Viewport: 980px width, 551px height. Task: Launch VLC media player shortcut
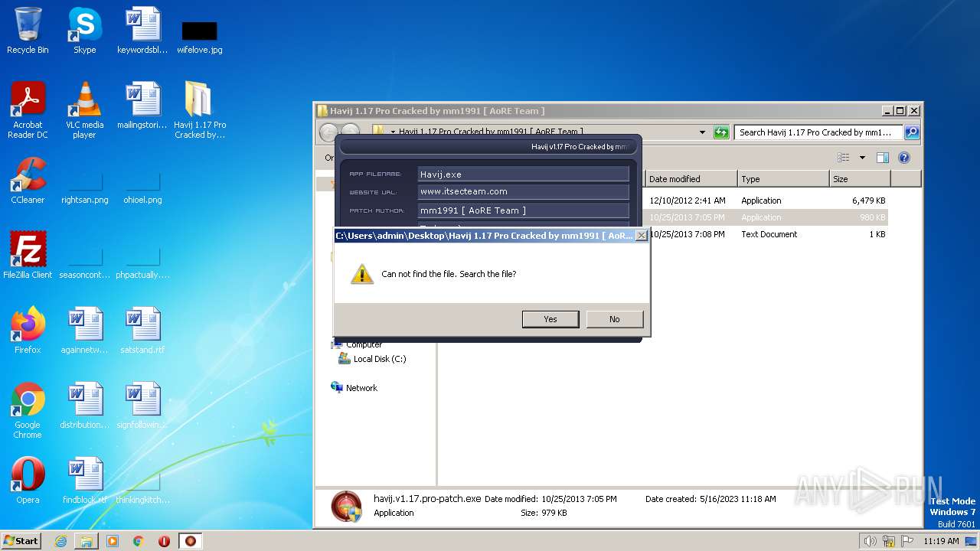click(x=84, y=109)
